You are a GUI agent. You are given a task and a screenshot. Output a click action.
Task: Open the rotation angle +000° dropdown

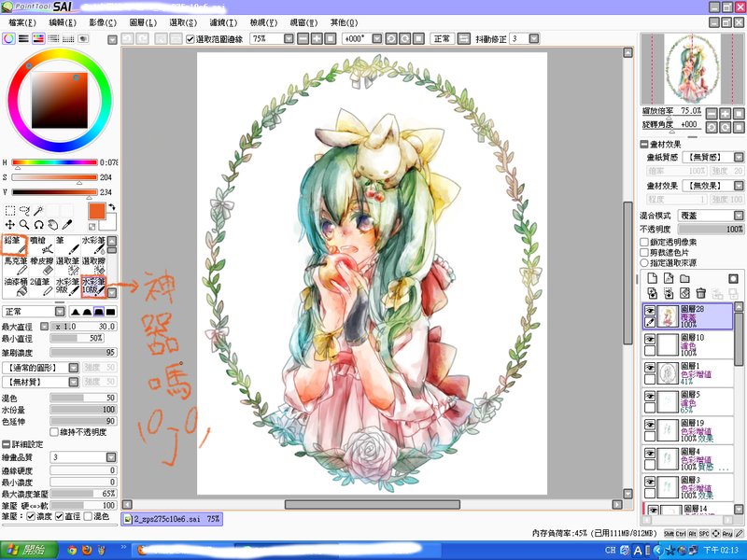[x=377, y=38]
